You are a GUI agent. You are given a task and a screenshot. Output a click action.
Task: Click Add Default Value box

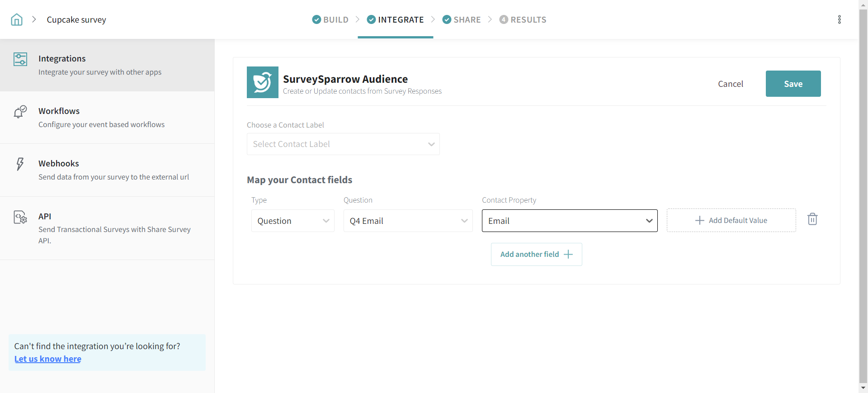731,220
